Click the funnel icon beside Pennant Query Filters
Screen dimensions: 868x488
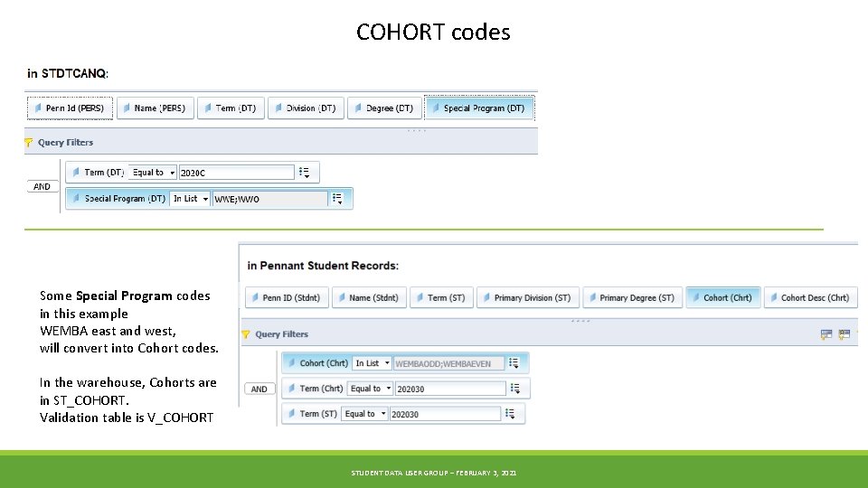coord(246,334)
